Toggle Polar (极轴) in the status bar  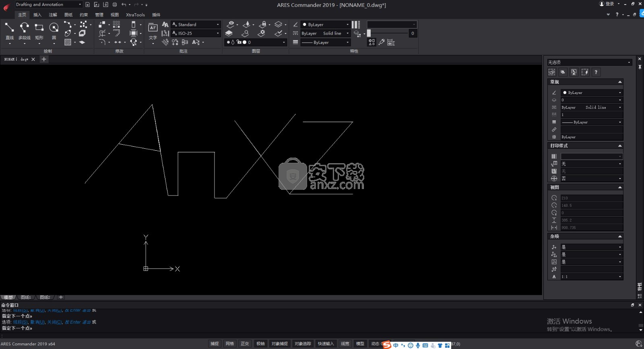coord(260,344)
